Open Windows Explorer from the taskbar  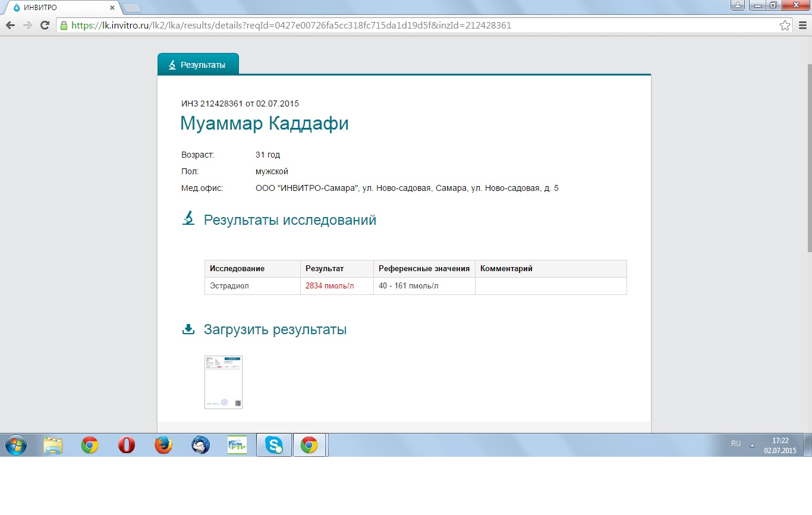coord(53,445)
